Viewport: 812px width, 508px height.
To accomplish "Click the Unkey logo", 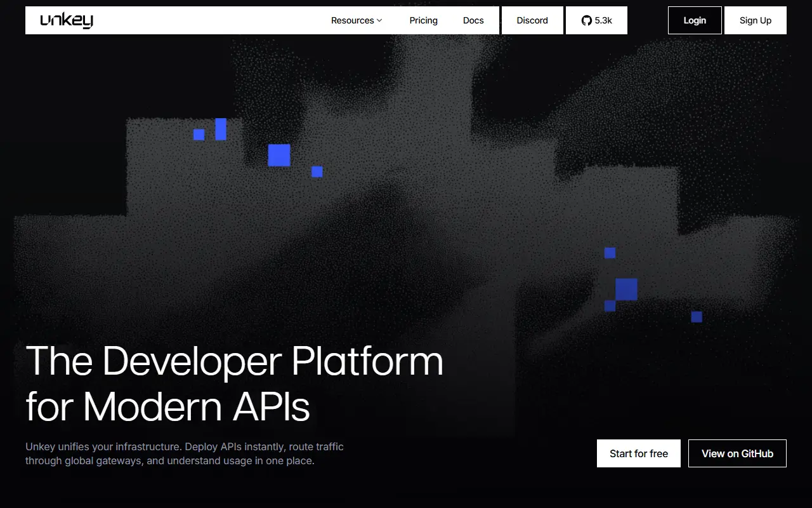I will (x=67, y=20).
